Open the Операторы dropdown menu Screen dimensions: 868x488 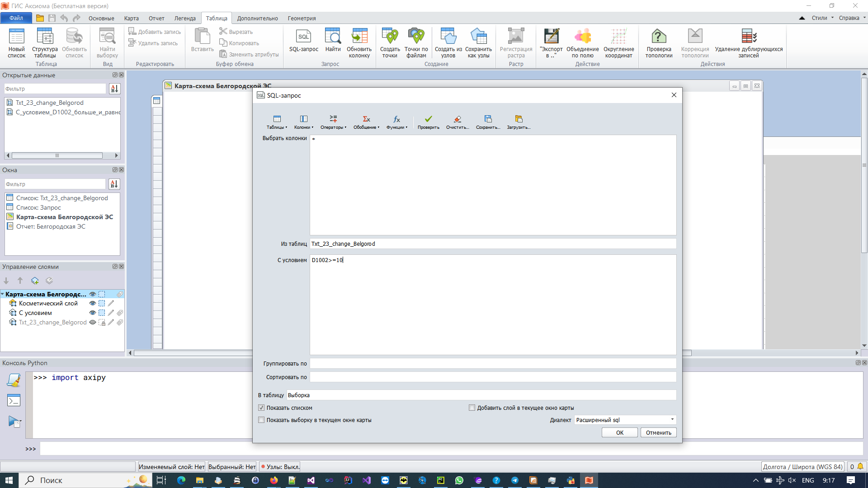[333, 122]
